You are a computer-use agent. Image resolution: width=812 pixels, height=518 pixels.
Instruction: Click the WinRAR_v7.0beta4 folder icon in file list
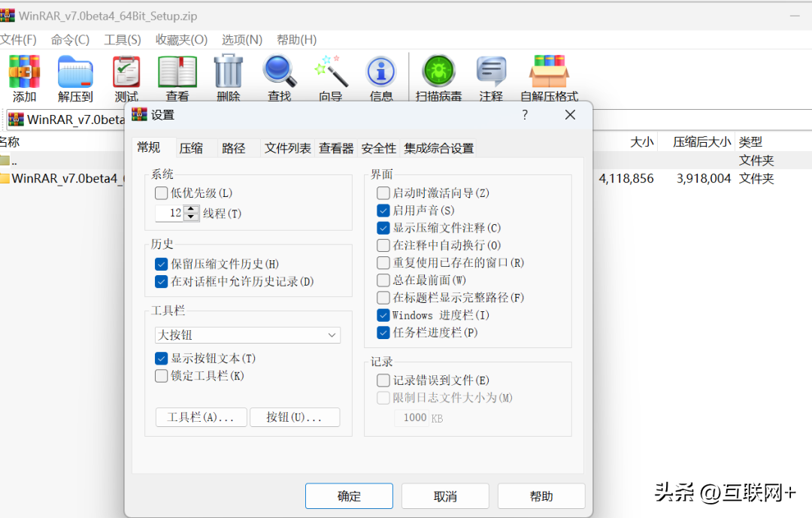click(5, 179)
